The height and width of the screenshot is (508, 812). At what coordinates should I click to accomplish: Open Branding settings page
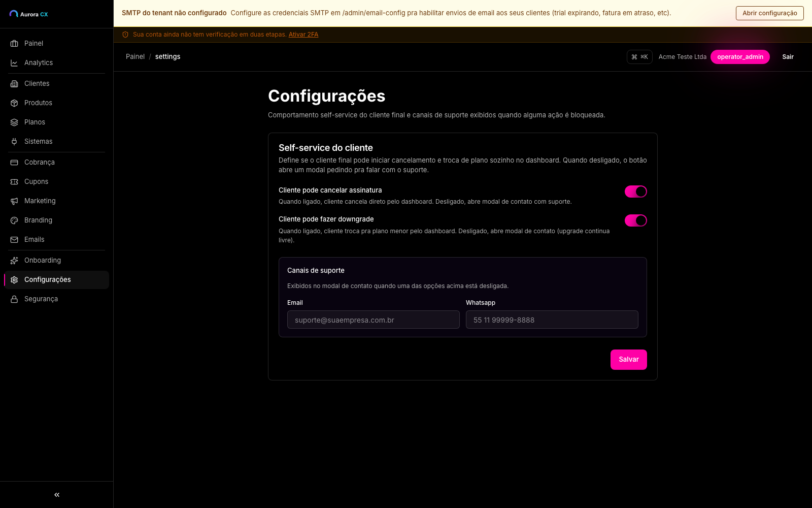point(56,220)
